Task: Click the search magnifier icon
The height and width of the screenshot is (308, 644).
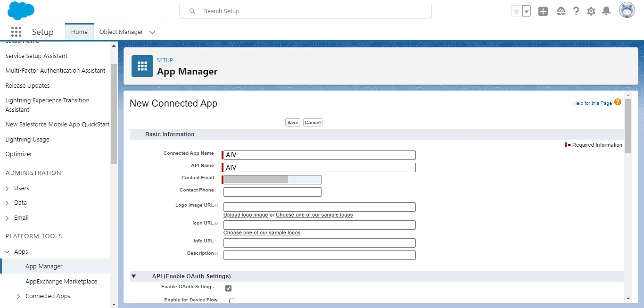Action: pos(192,11)
